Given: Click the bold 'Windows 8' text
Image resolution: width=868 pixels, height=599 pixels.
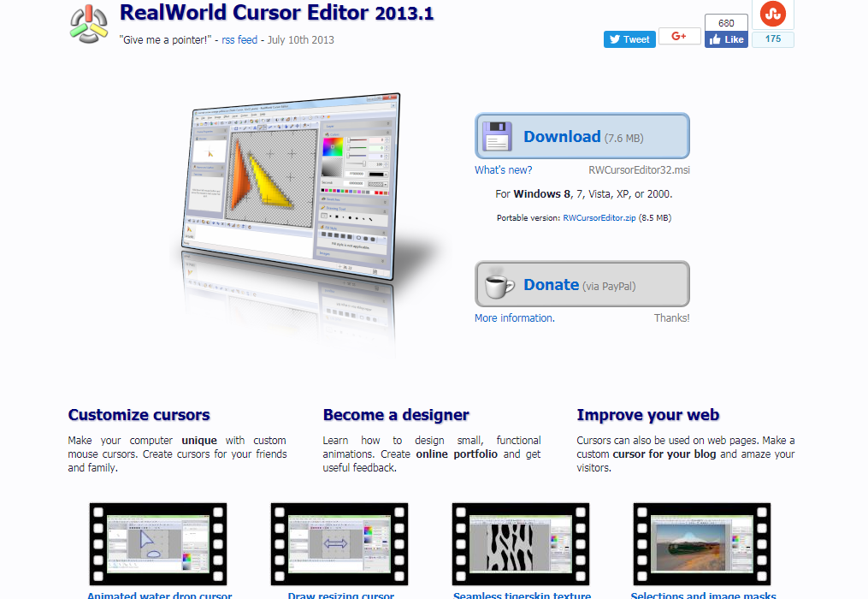Looking at the screenshot, I should tap(542, 194).
